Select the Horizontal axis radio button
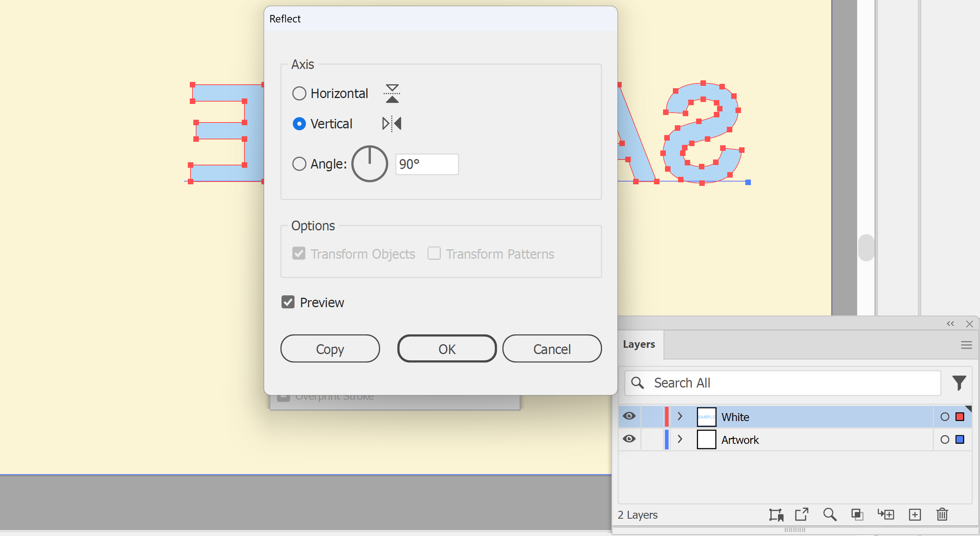This screenshot has width=980, height=536. 299,93
